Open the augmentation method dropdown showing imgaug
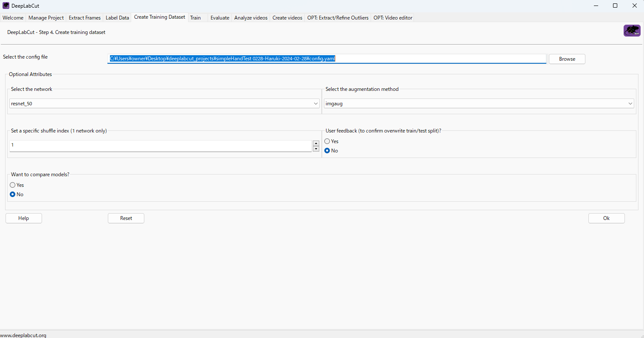This screenshot has height=338, width=644. click(x=479, y=104)
